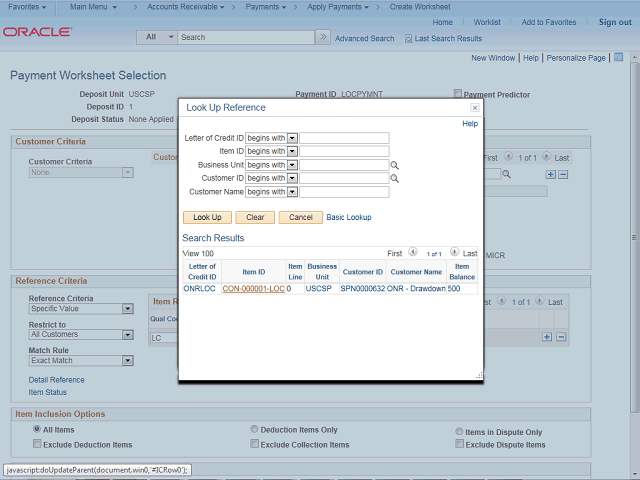Select item link CON-000001-LOC

253,288
